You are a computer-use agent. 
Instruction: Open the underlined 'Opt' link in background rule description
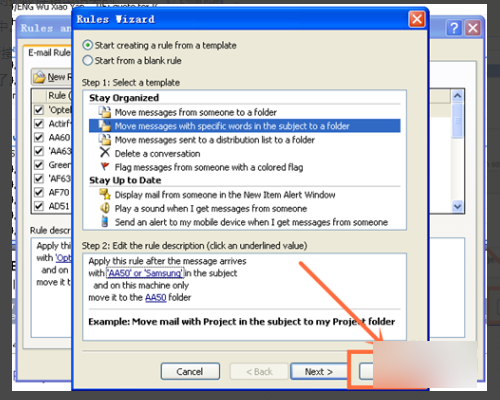(63, 258)
